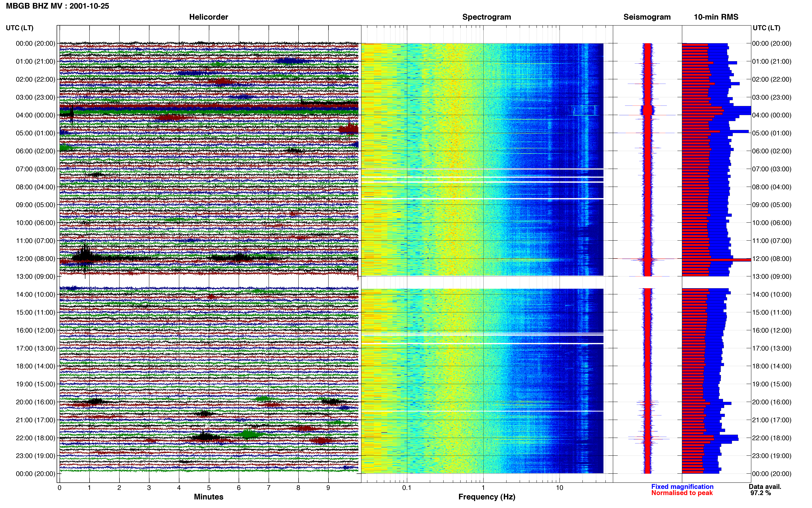
Task: Click the 0 tick on the Minutes axis
Action: click(x=59, y=488)
